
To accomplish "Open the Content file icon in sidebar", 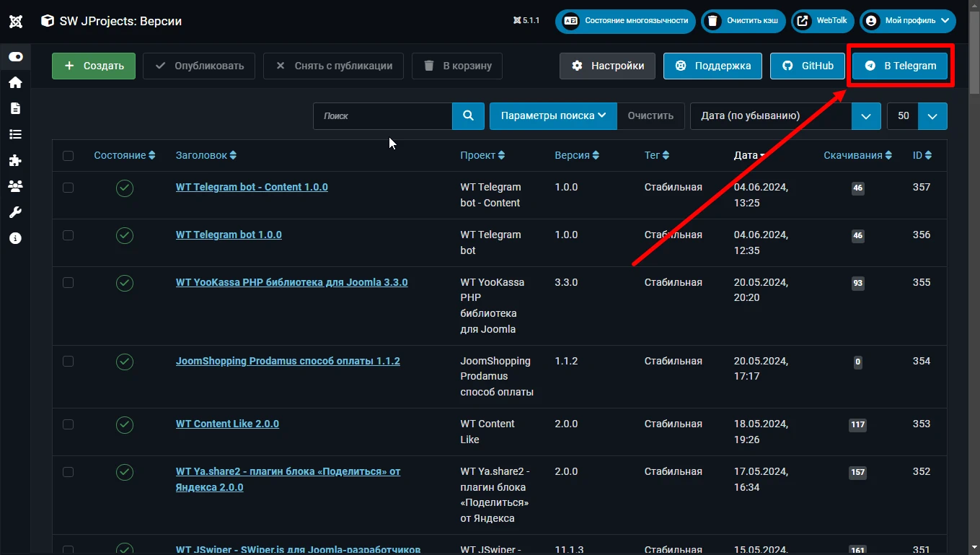I will (x=15, y=108).
